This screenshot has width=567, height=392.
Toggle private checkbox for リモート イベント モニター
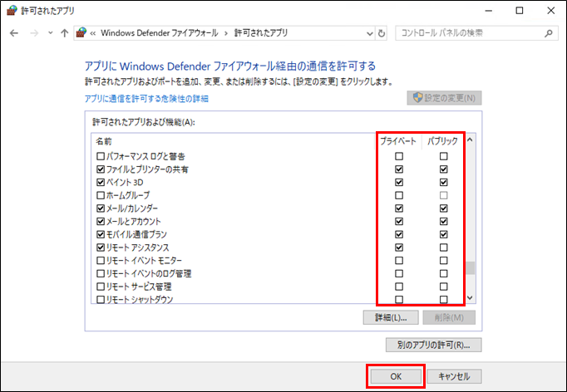[399, 261]
